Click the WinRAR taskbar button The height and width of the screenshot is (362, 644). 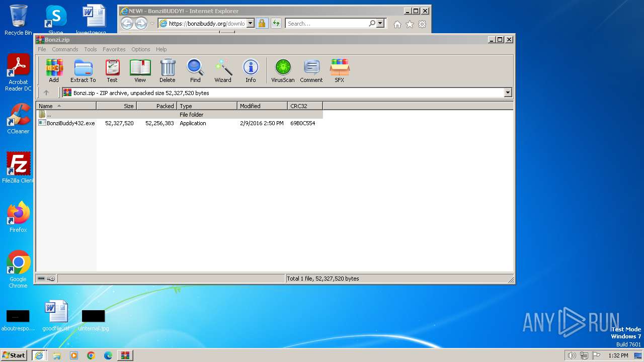tap(125, 355)
